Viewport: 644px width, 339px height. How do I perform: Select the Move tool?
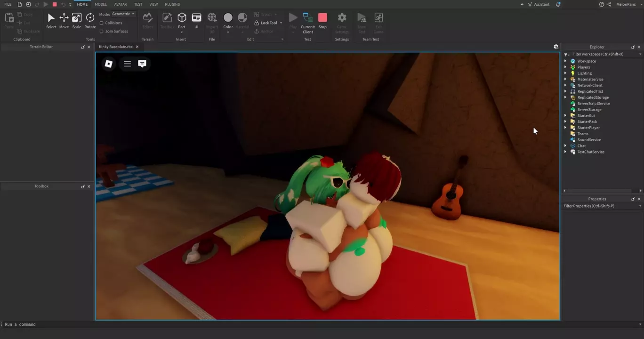[64, 20]
